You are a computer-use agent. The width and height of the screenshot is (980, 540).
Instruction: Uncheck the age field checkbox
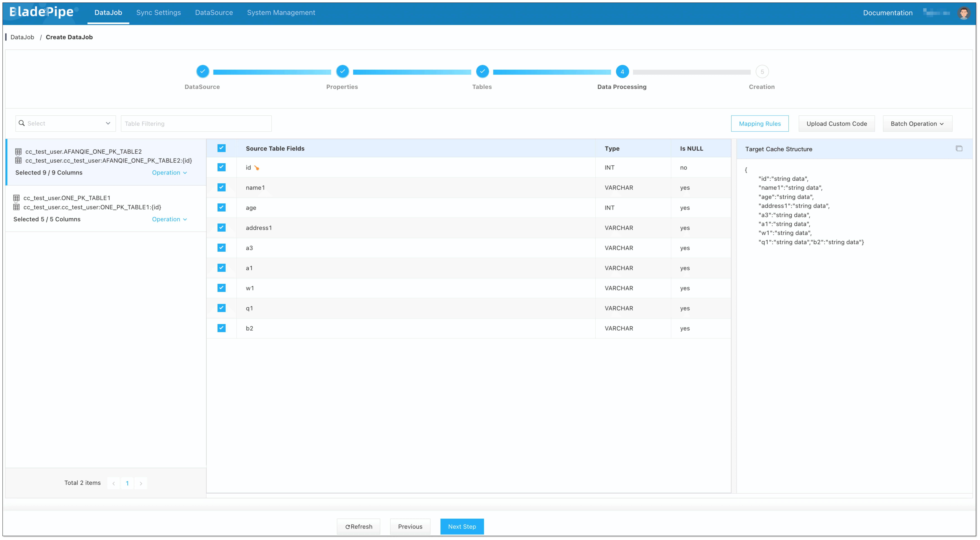221,208
